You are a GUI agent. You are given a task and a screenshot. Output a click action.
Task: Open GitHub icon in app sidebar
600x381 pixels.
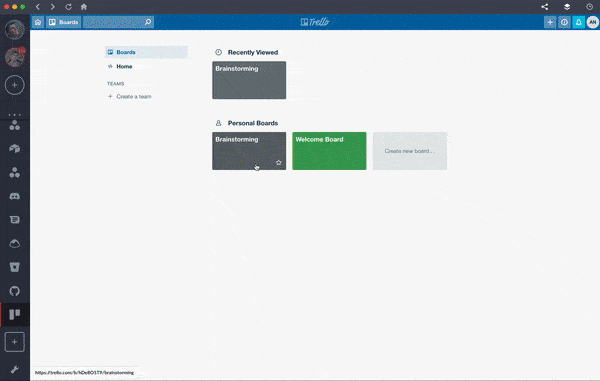(15, 291)
